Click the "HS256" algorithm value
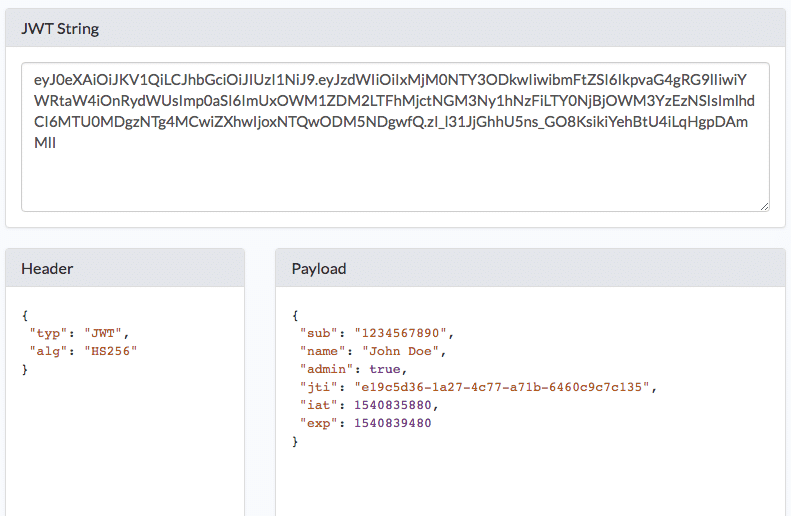The image size is (791, 516). [110, 351]
